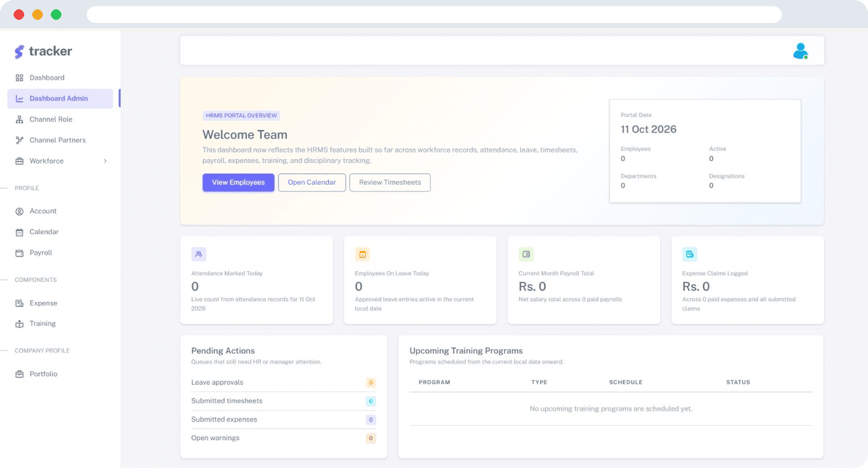Open the Payroll menu entry
The height and width of the screenshot is (468, 868).
click(60, 253)
